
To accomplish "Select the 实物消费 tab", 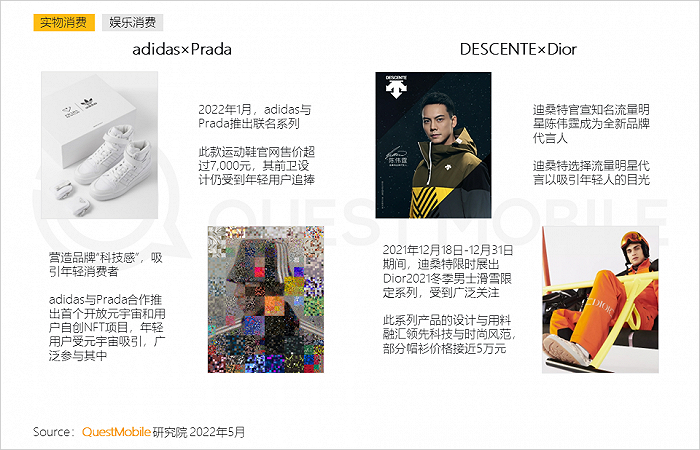I will click(x=64, y=22).
